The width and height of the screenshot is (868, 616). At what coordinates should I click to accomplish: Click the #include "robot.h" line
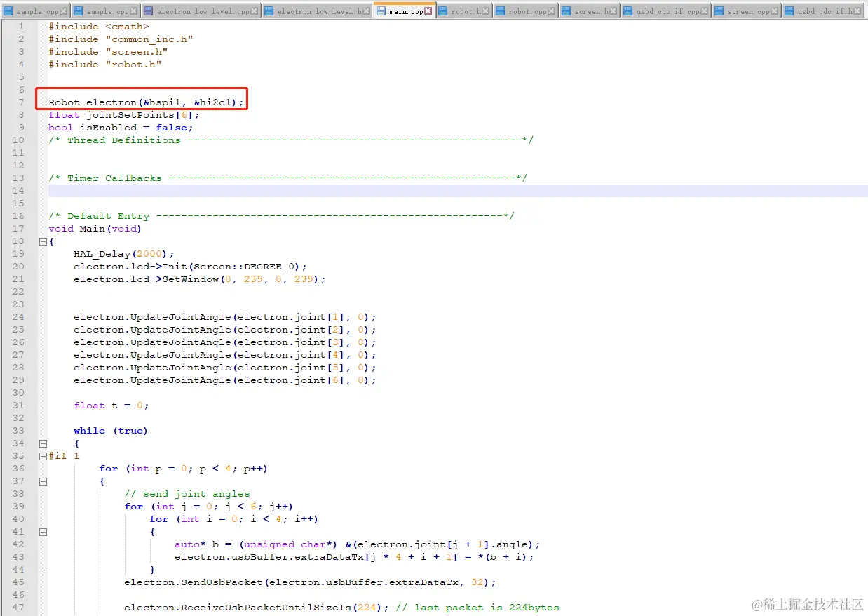pyautogui.click(x=105, y=65)
